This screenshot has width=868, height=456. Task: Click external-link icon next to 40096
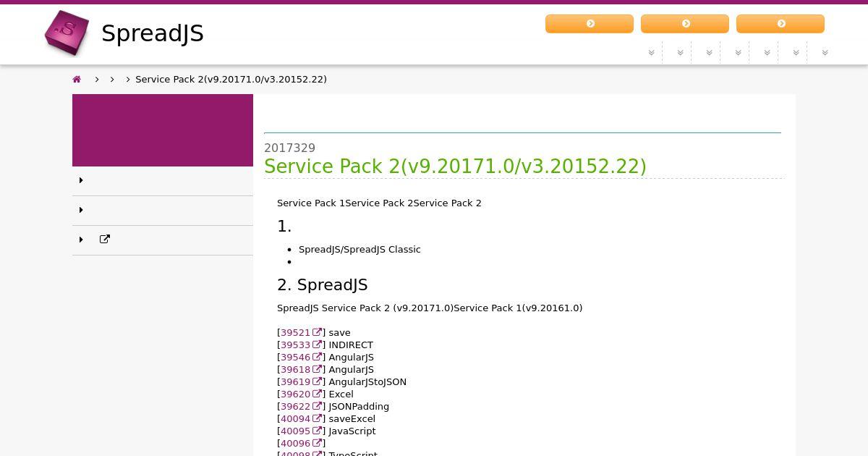coord(317,443)
